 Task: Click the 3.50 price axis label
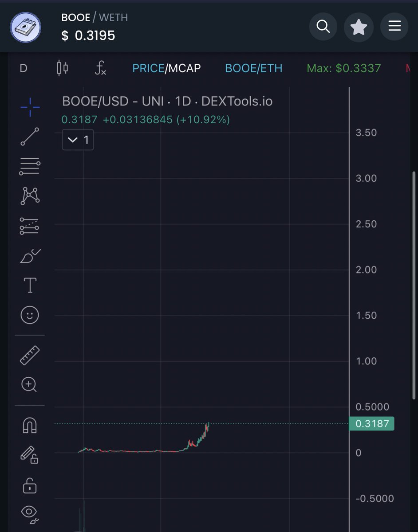(366, 133)
